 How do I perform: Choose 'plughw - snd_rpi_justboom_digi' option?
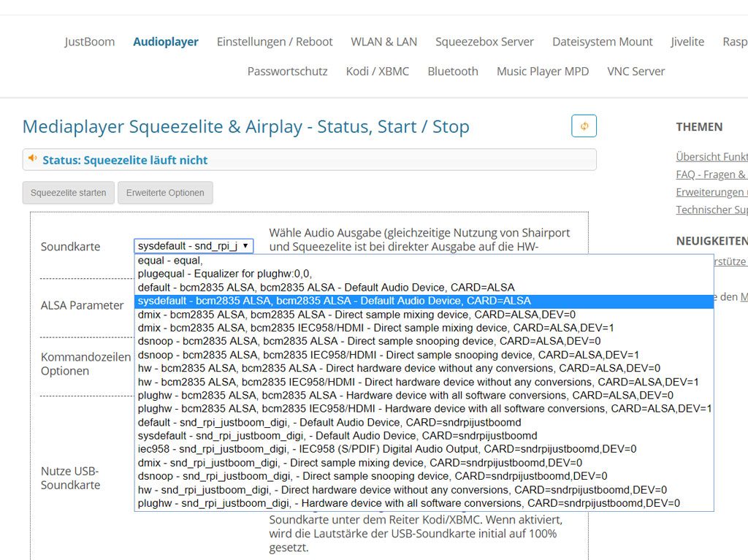(424, 503)
